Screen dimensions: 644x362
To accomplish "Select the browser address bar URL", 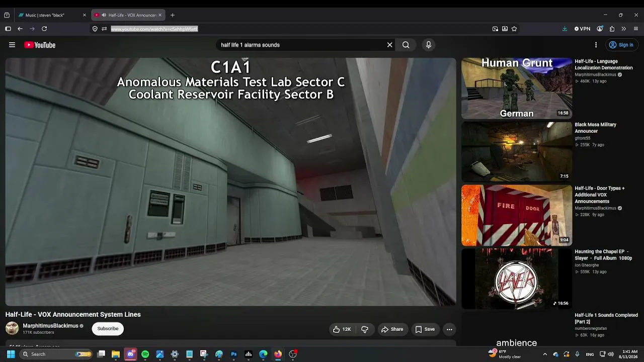I will pos(154,29).
